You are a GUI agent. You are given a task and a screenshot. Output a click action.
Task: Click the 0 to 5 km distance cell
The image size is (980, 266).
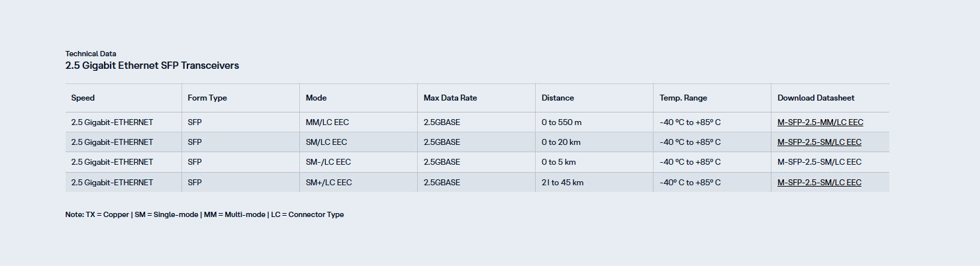click(558, 162)
